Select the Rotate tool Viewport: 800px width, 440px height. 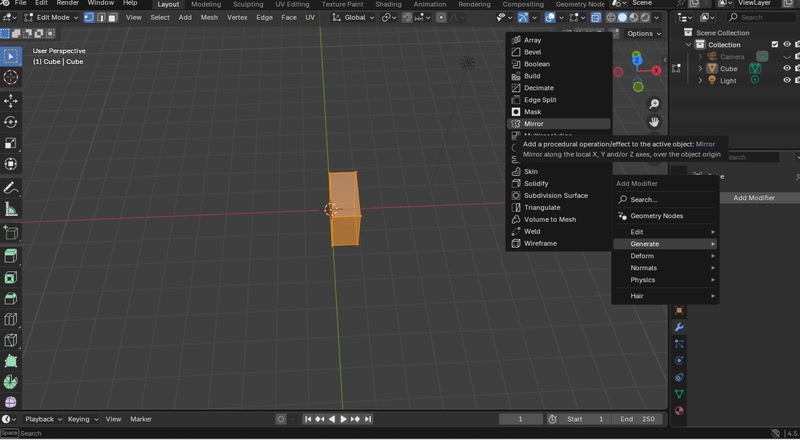[x=11, y=121]
